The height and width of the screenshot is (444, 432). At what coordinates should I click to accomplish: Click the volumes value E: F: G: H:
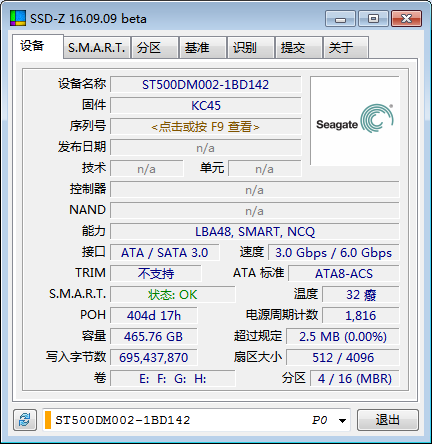click(173, 378)
